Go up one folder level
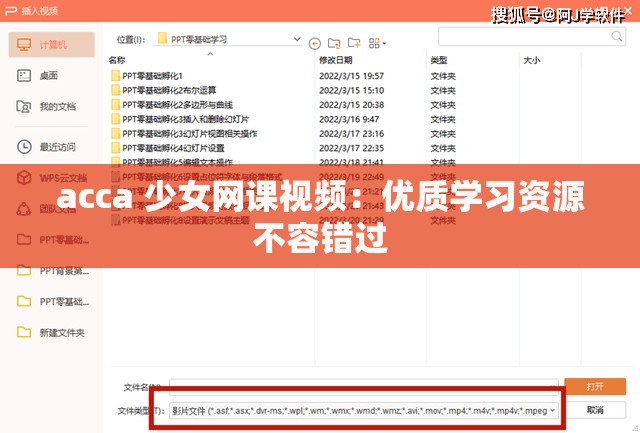The height and width of the screenshot is (433, 640). pos(334,43)
